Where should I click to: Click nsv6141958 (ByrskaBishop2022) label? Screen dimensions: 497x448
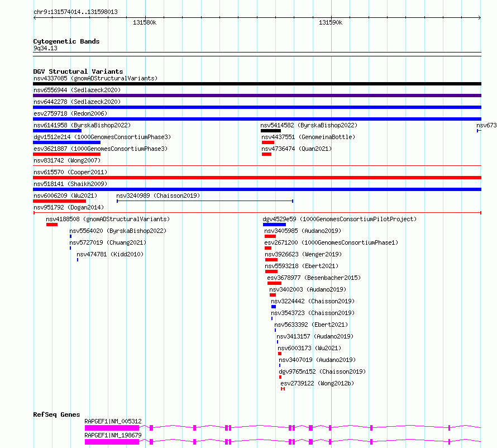[x=82, y=125]
